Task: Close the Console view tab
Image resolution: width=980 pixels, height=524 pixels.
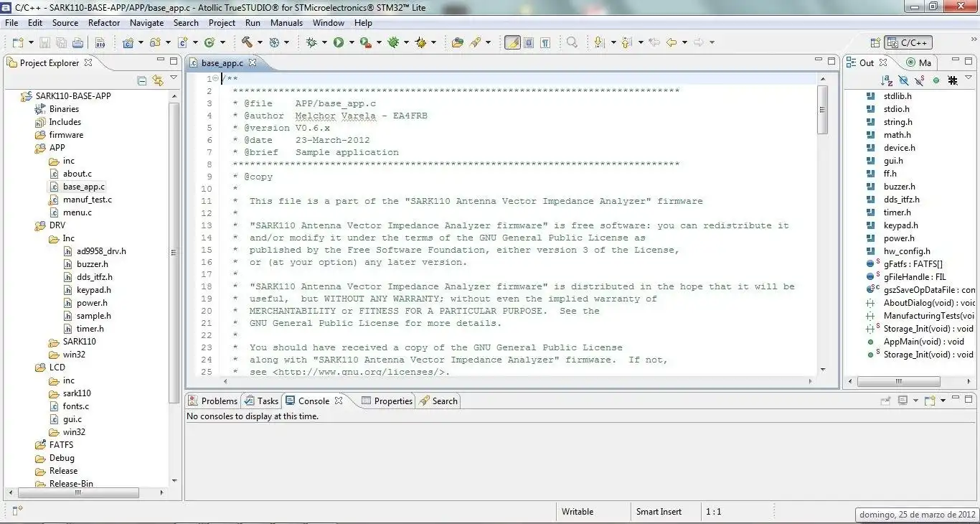Action: (x=339, y=401)
